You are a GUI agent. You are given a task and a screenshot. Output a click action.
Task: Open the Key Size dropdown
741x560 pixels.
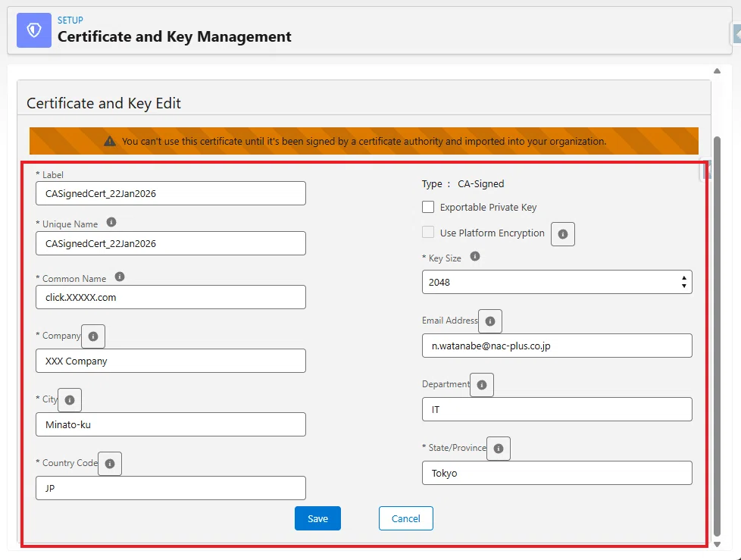click(x=557, y=282)
